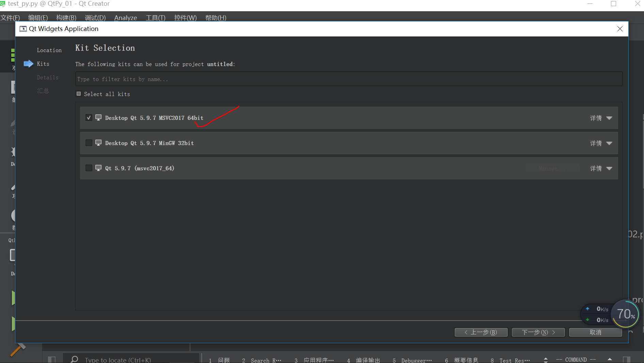Click the Qt Creator app icon in title bar
This screenshot has width=644, height=363.
[x=3, y=3]
